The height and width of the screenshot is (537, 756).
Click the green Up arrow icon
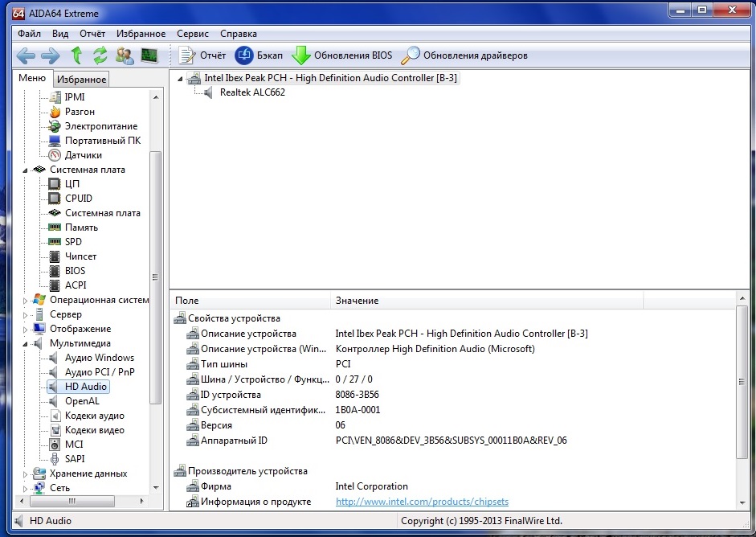click(x=76, y=55)
